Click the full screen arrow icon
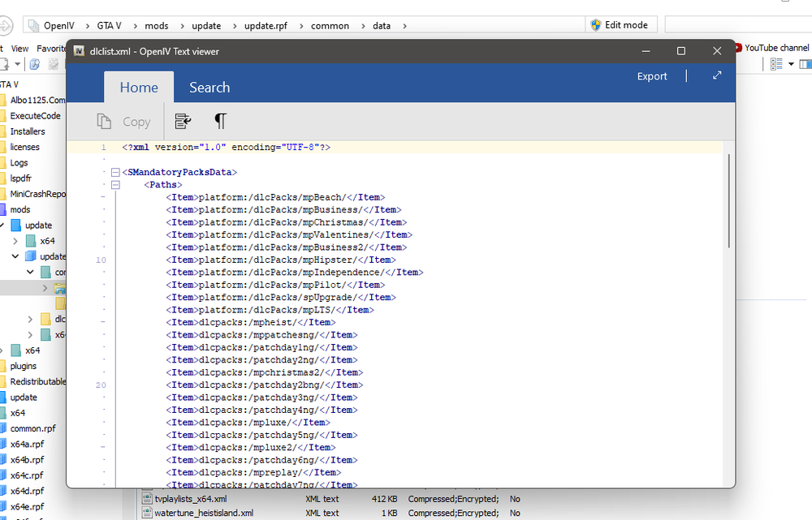Screen dimensions: 812x520 (717, 75)
